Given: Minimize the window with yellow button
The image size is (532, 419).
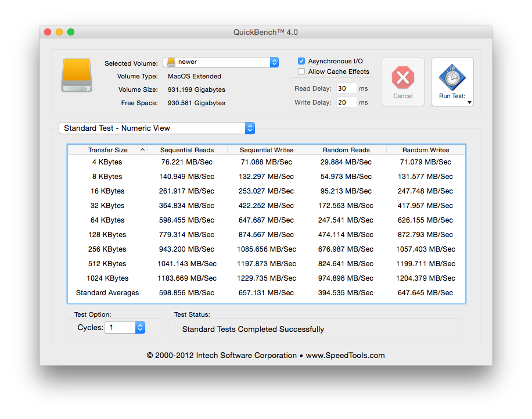Looking at the screenshot, I should [59, 32].
